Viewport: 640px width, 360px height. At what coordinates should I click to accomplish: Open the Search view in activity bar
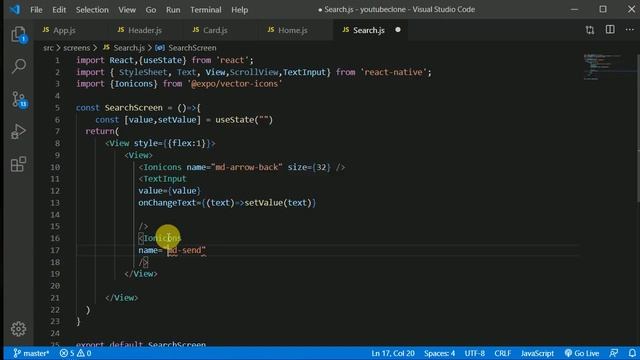[18, 66]
